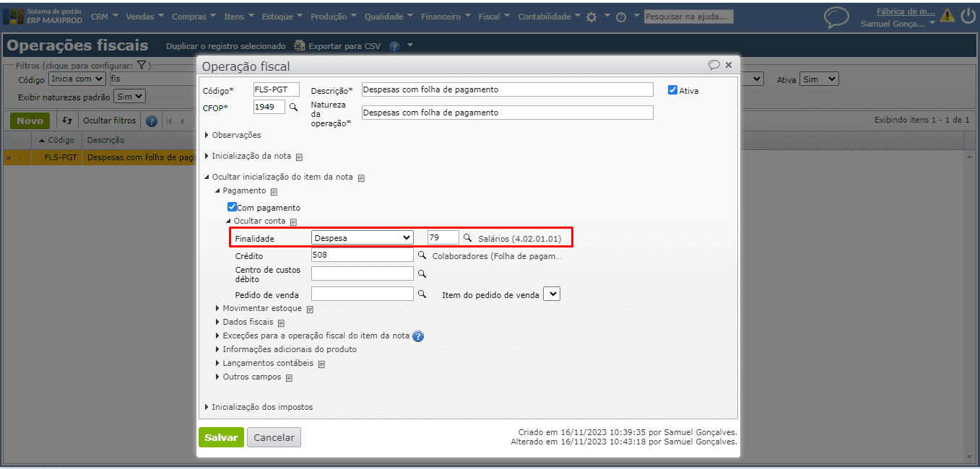Open Código Inicia com filter dropdown

pos(77,79)
